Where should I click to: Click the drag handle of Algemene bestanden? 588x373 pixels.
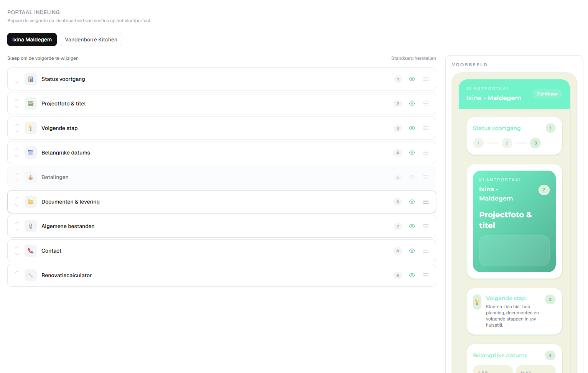tap(426, 226)
